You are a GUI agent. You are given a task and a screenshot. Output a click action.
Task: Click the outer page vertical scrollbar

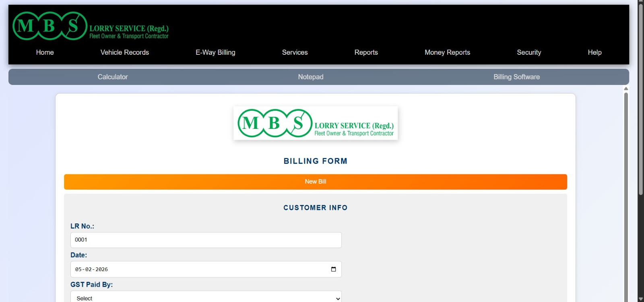pos(641,99)
